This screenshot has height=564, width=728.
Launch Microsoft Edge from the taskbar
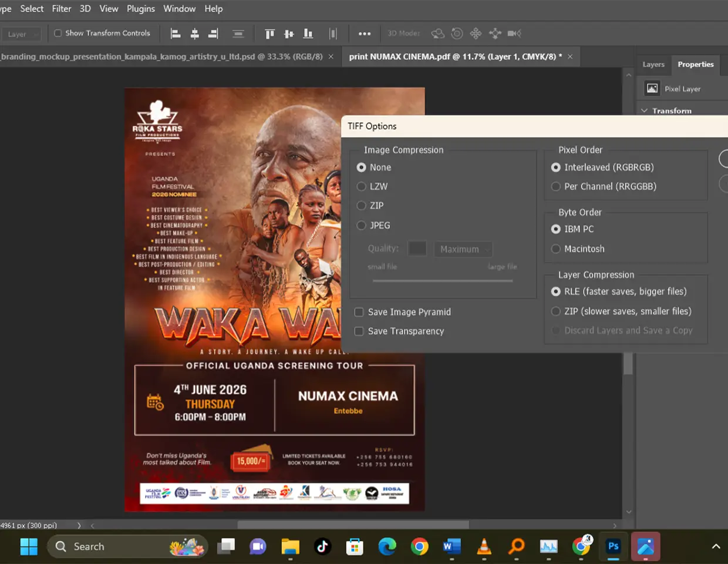coord(387,546)
